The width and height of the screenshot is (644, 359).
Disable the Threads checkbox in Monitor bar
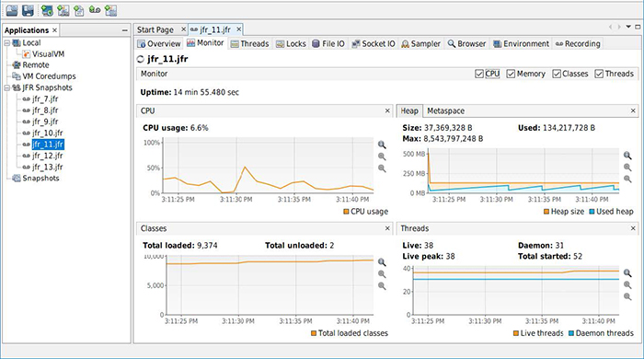tap(599, 74)
